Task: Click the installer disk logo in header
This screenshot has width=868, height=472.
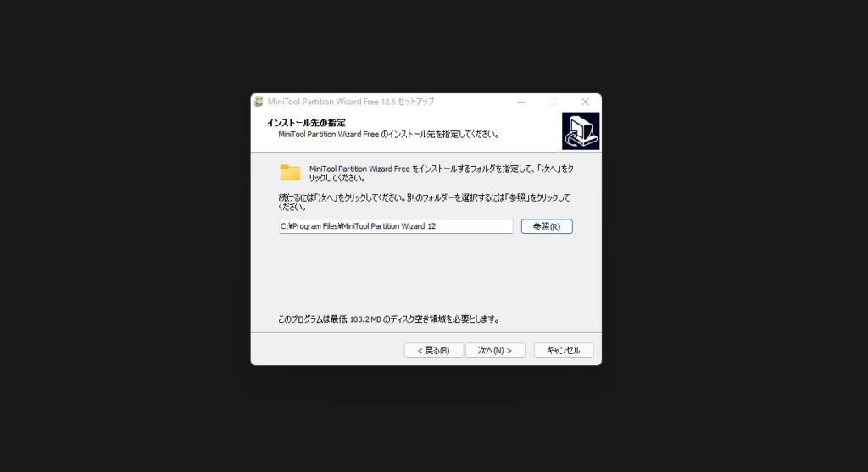Action: (x=581, y=131)
